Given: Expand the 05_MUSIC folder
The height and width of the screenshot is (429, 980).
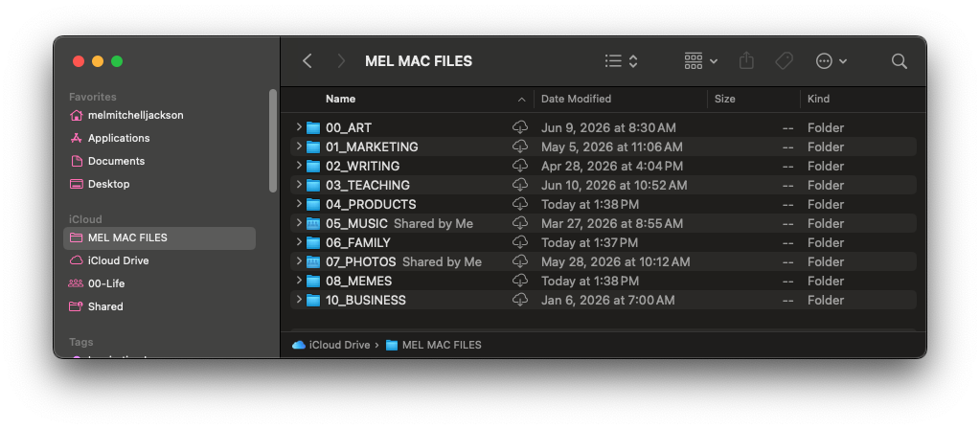Looking at the screenshot, I should click(299, 223).
